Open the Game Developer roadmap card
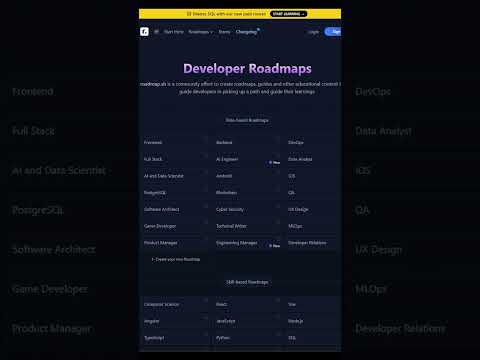The height and width of the screenshot is (360, 480). [176, 226]
